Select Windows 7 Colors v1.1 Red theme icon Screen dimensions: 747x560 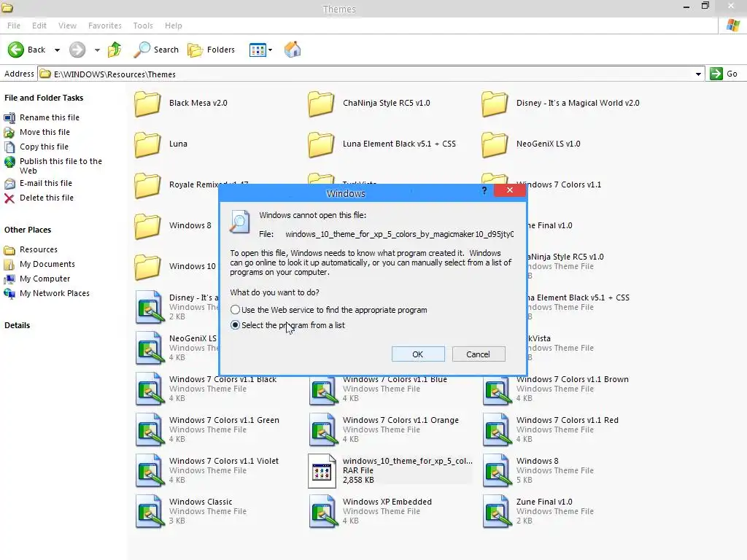(496, 430)
